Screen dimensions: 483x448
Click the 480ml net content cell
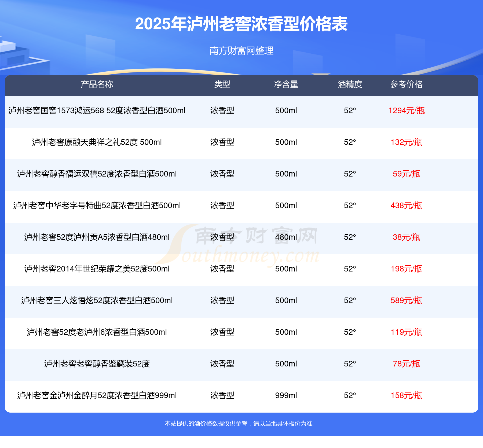[x=286, y=237]
